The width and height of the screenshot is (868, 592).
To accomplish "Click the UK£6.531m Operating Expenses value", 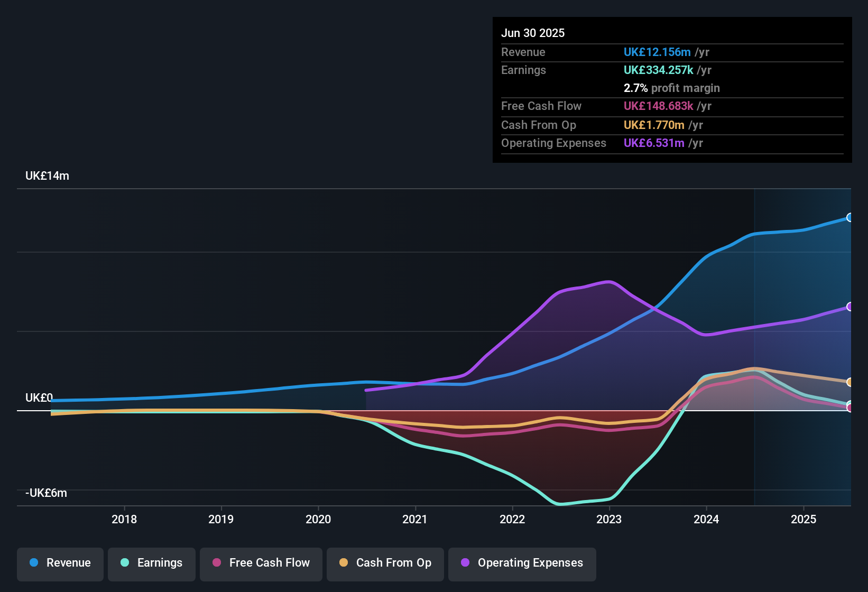I will click(x=653, y=143).
